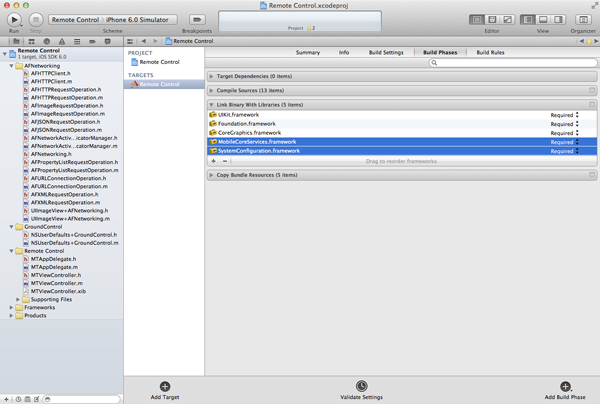Screen dimensions: 600x404
Task: Collapse the GroundControl group
Action: (x=11, y=227)
